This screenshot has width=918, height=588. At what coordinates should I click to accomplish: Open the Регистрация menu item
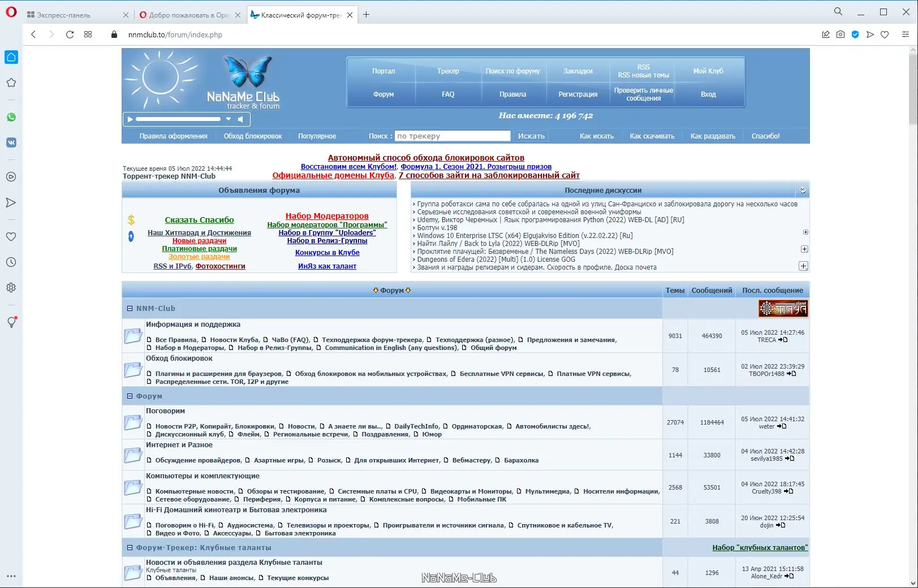tap(577, 94)
